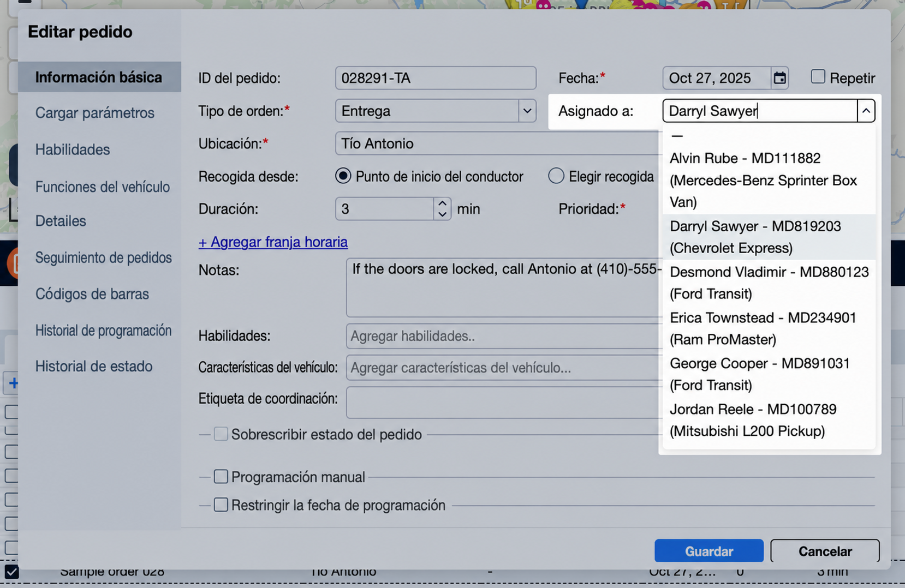Click the Fecha date field
This screenshot has width=905, height=588.
tap(717, 78)
